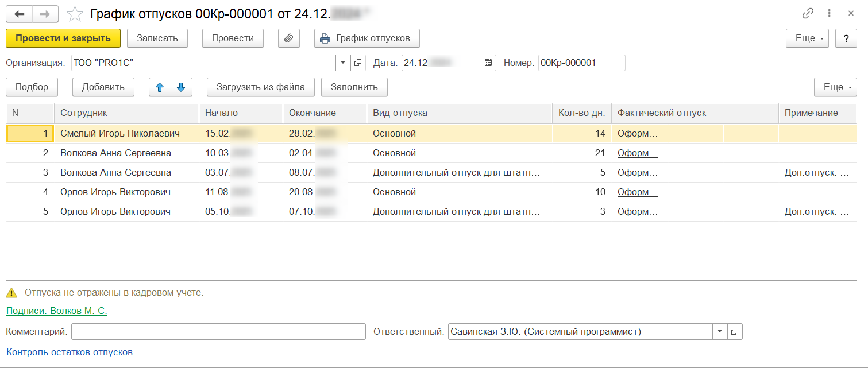Viewport: 868px width, 368px height.
Task: Copy link using the chain icon
Action: [x=808, y=13]
